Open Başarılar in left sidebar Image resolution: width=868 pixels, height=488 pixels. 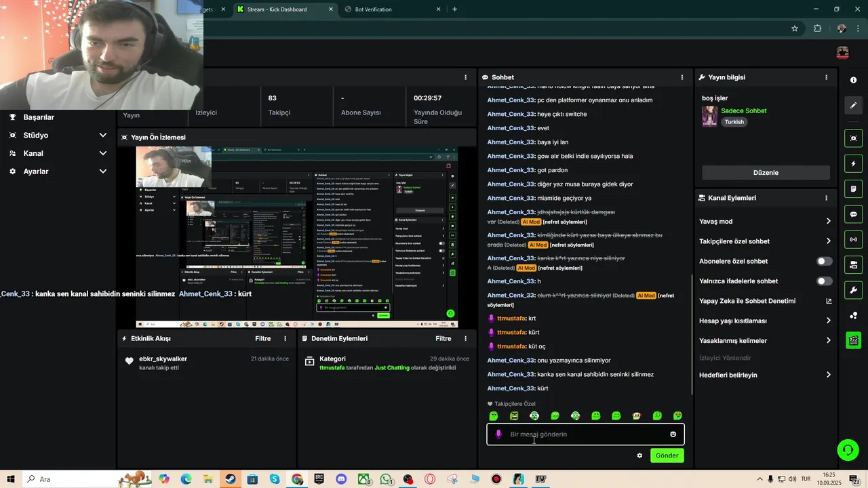[39, 117]
